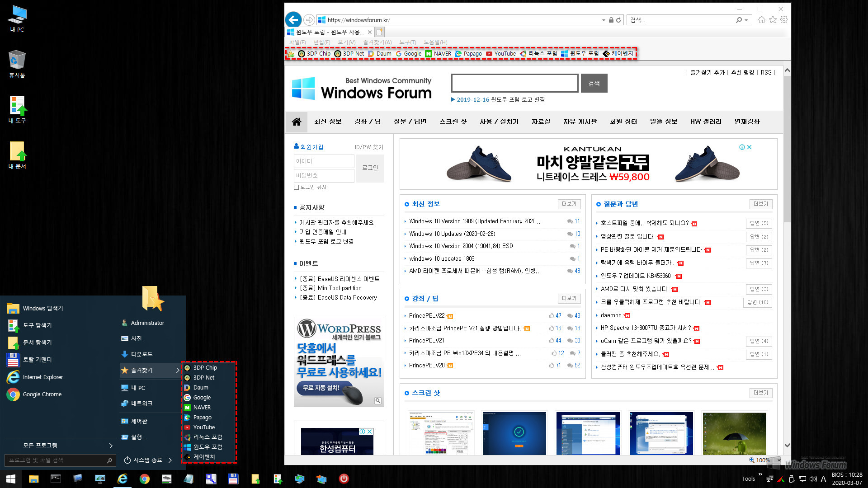Click the 로그인 button
868x488 pixels.
tap(370, 168)
